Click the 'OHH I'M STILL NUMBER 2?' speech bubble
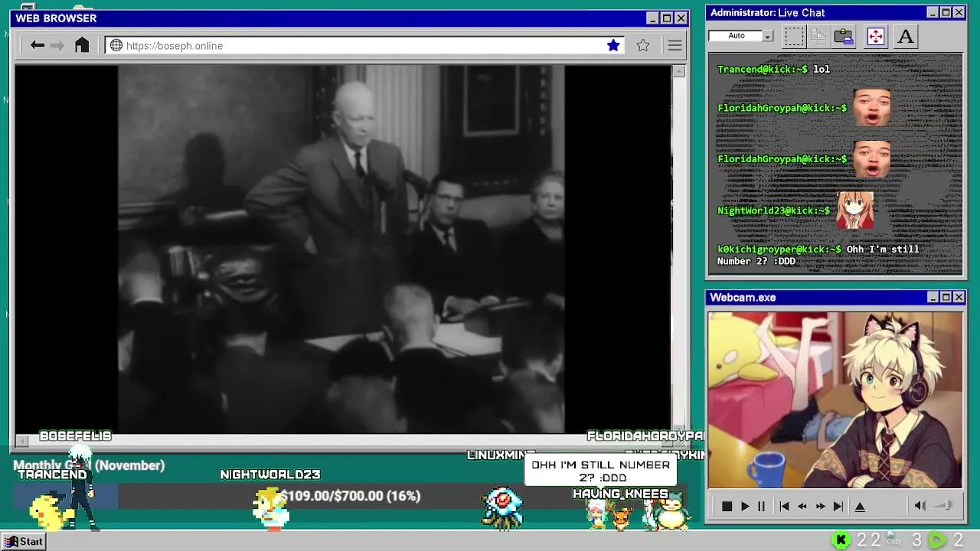Image resolution: width=980 pixels, height=551 pixels. (600, 471)
